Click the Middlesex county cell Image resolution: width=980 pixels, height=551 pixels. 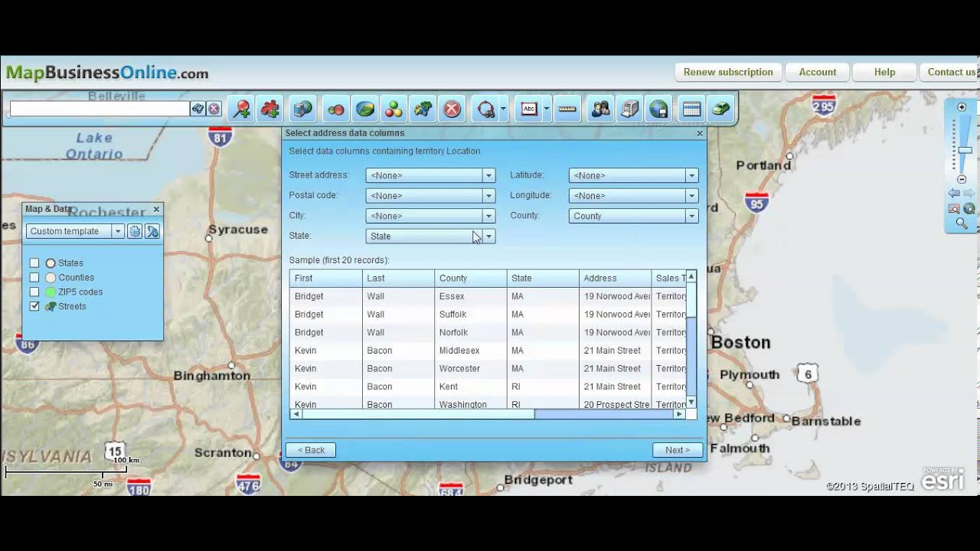click(470, 350)
